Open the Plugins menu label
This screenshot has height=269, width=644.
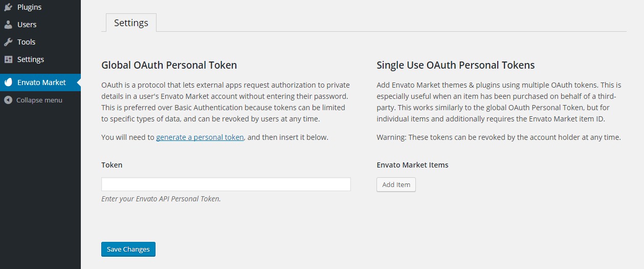pos(29,7)
